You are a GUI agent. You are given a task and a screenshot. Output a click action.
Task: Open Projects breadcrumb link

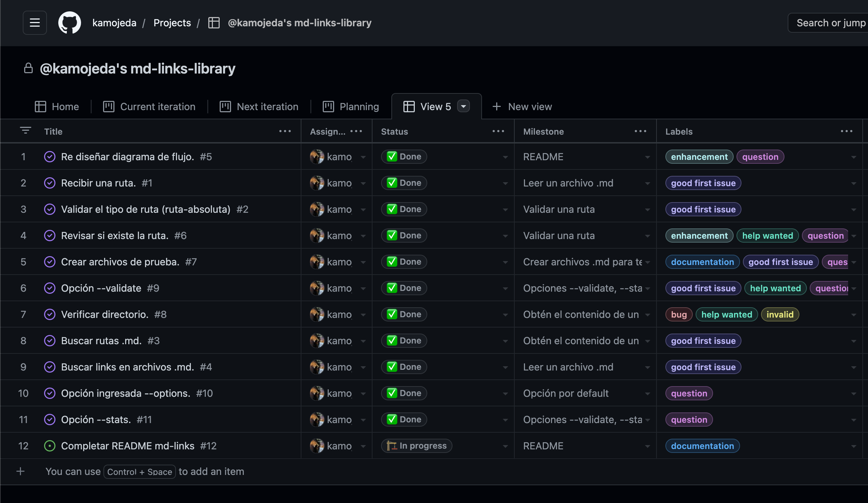[172, 23]
